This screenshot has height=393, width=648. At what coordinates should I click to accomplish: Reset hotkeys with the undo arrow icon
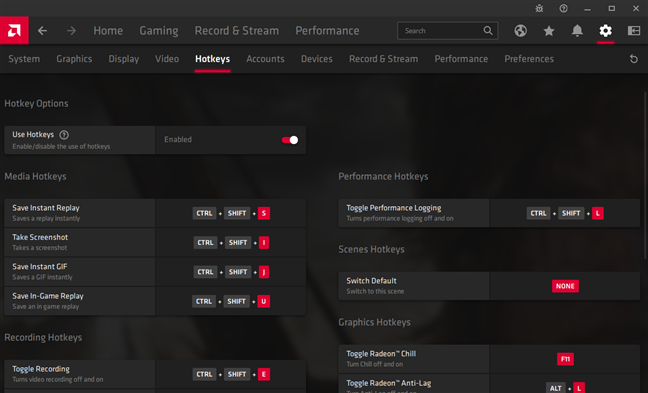tap(634, 59)
